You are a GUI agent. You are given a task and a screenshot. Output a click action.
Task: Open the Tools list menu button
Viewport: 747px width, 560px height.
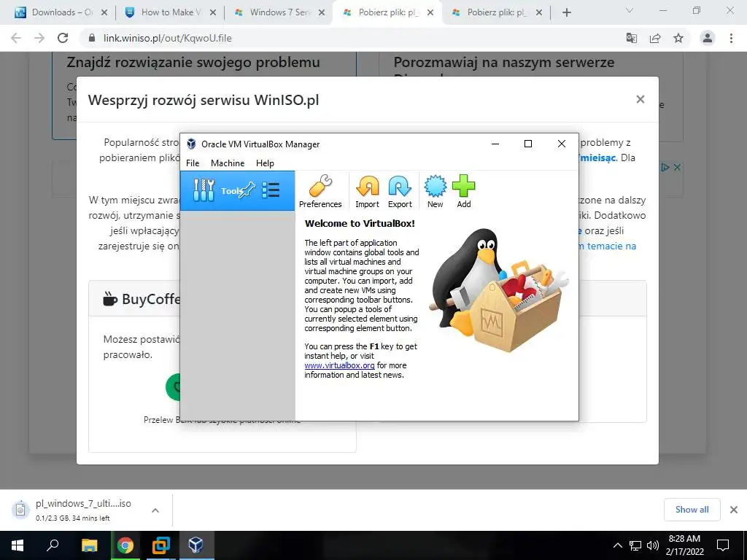pyautogui.click(x=271, y=190)
